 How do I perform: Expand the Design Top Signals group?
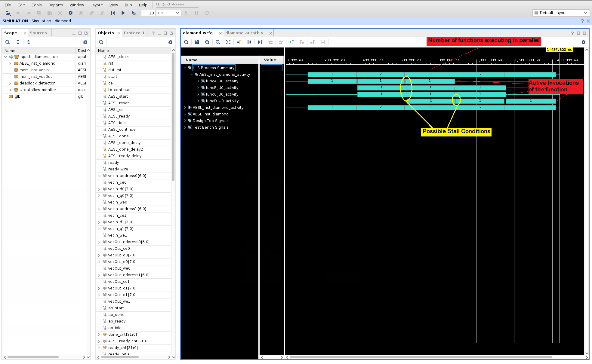pos(185,121)
